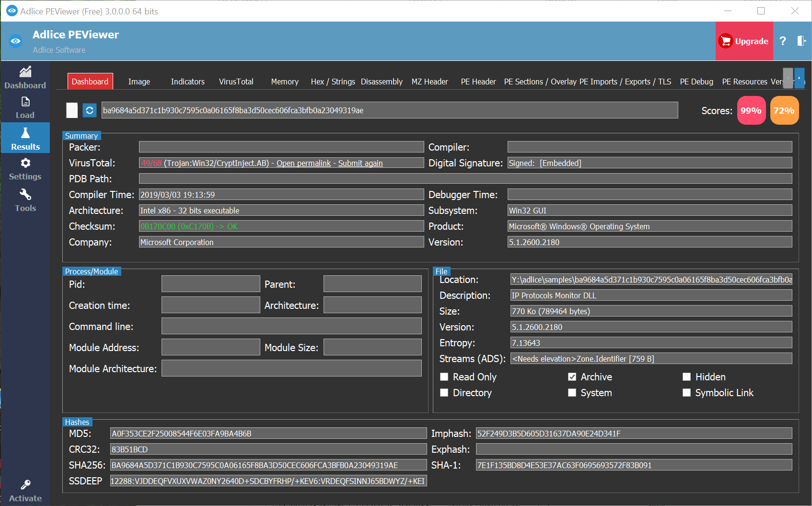This screenshot has width=812, height=506.
Task: Uncheck the Archive attribute checkbox
Action: pyautogui.click(x=572, y=377)
